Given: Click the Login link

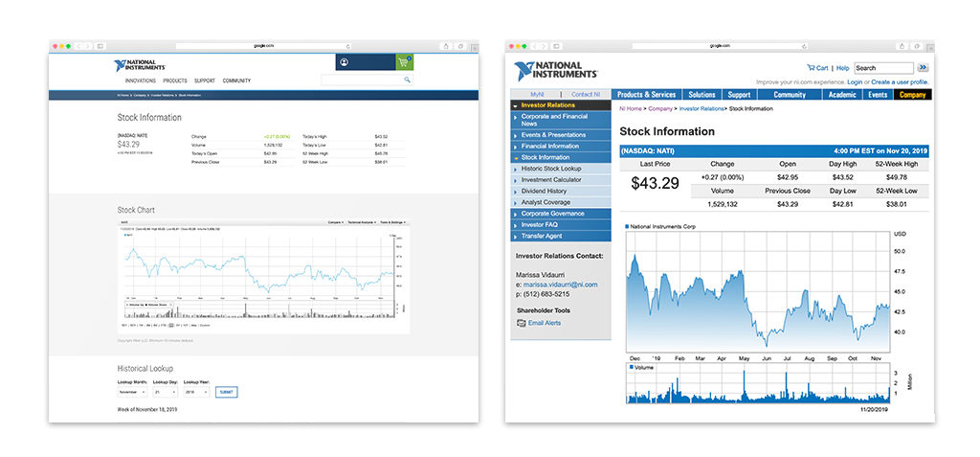Looking at the screenshot, I should point(855,82).
